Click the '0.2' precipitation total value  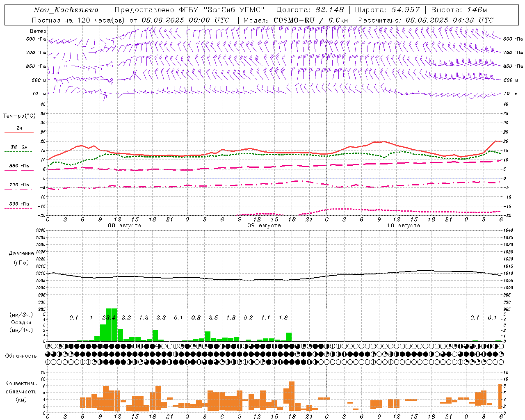point(248,318)
